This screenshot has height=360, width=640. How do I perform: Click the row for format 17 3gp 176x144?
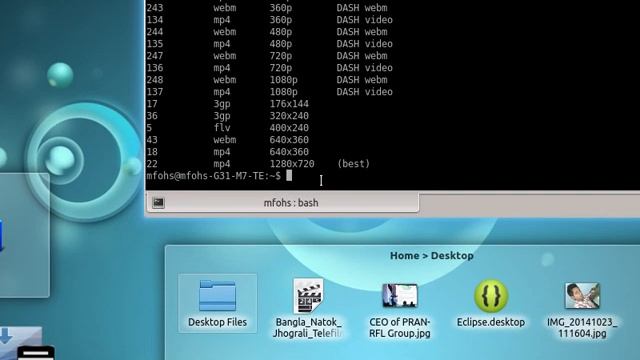227,104
